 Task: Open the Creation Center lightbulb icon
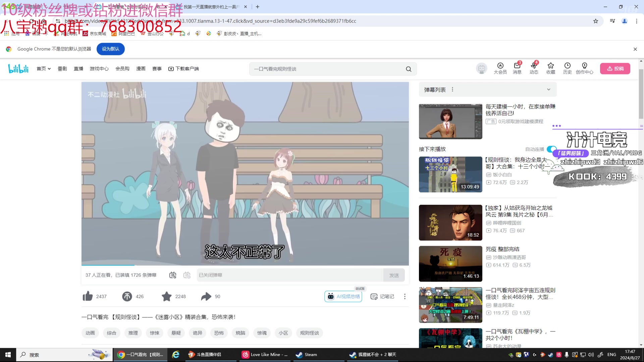coord(584,66)
